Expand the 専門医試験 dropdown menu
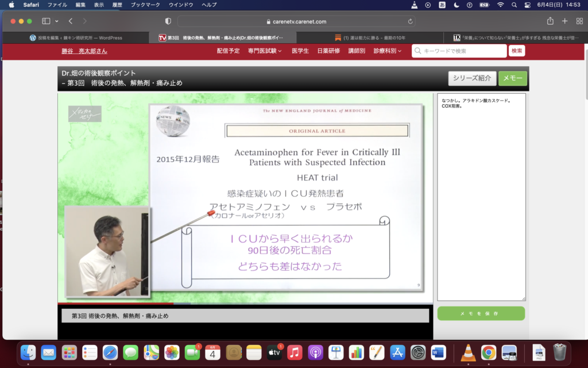The height and width of the screenshot is (368, 588). click(x=265, y=51)
